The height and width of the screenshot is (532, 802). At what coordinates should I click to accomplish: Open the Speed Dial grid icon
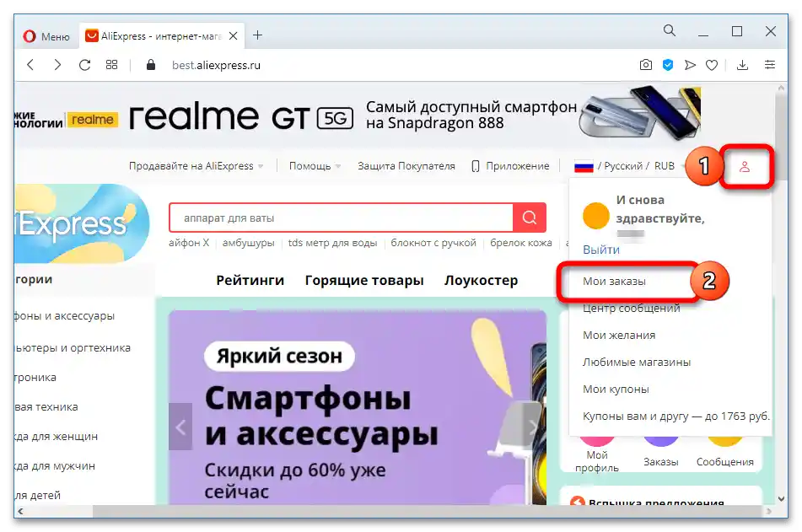point(111,65)
